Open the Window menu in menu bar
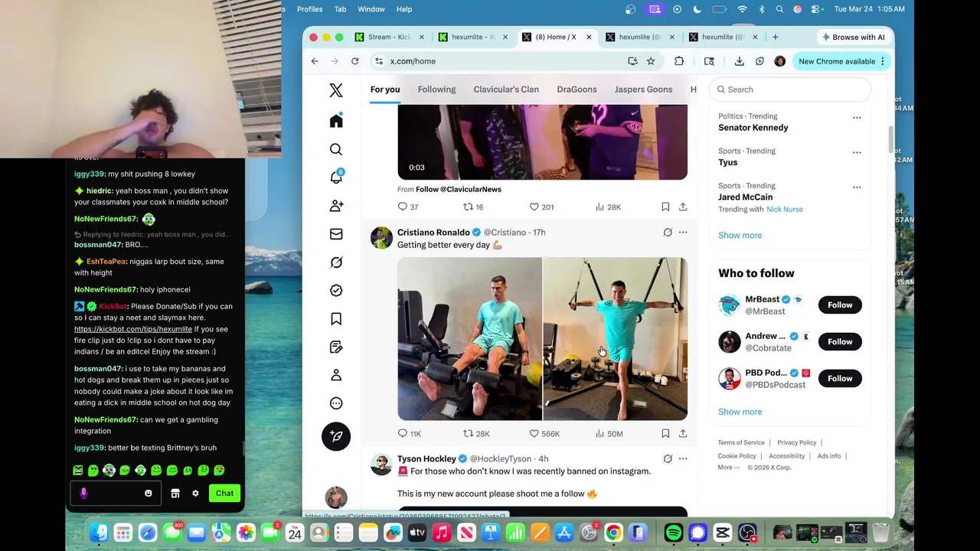Screen dimensions: 980x551 371,9
